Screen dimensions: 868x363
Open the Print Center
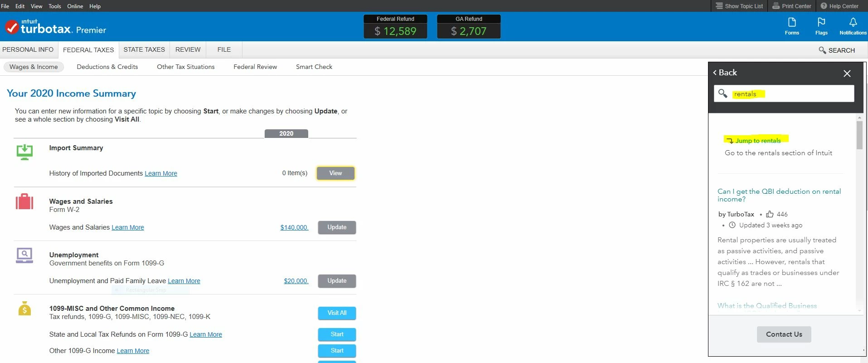(792, 6)
